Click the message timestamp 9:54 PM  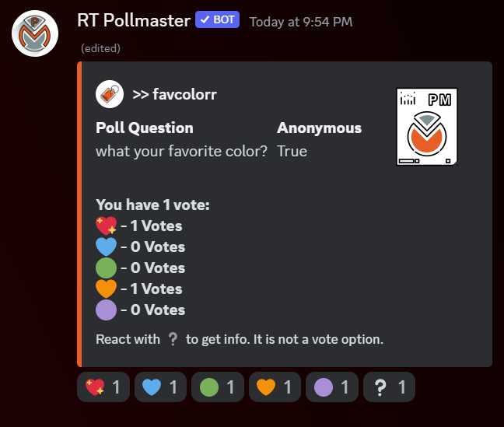click(x=301, y=22)
